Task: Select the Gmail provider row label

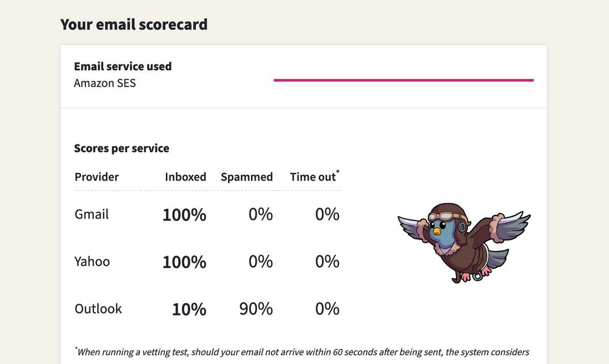Action: point(92,214)
